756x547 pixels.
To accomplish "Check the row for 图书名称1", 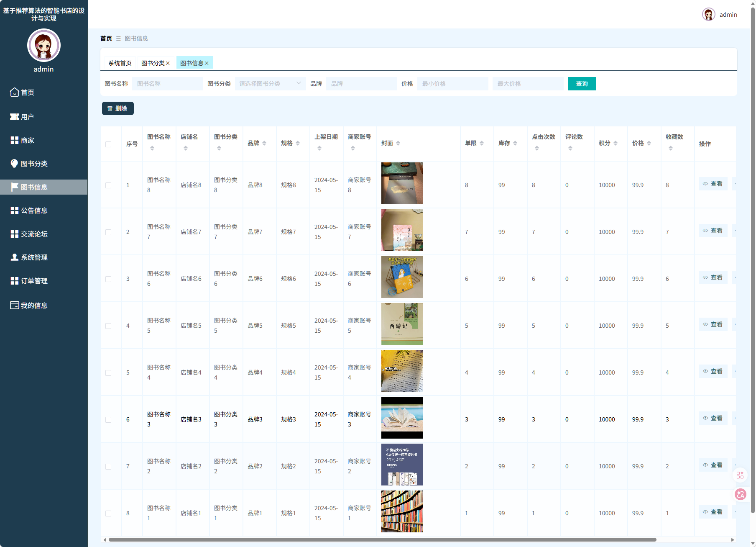I will (x=108, y=513).
